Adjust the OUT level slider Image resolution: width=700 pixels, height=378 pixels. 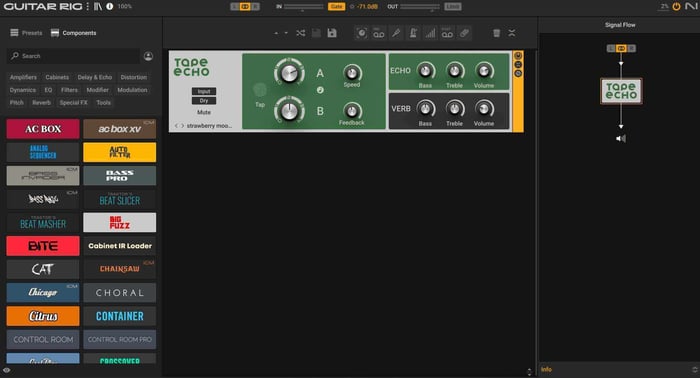click(x=420, y=7)
